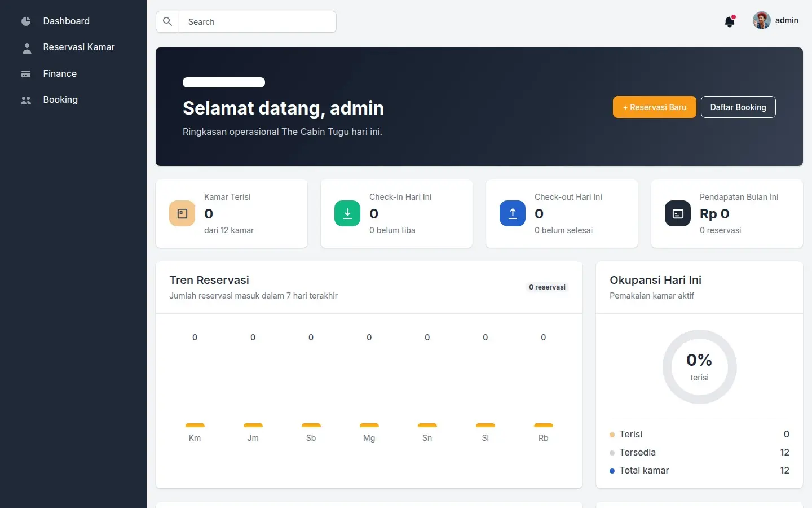812x508 pixels.
Task: Open the notification bell
Action: pos(729,21)
